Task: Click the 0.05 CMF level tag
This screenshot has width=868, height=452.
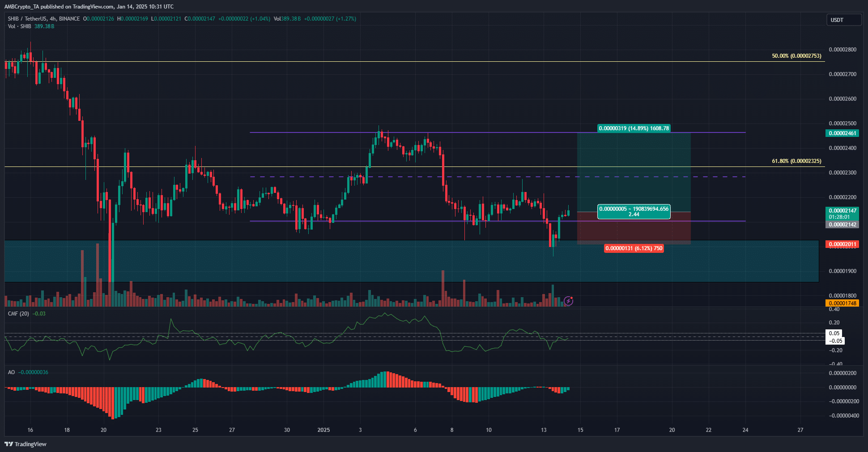Action: pos(834,333)
